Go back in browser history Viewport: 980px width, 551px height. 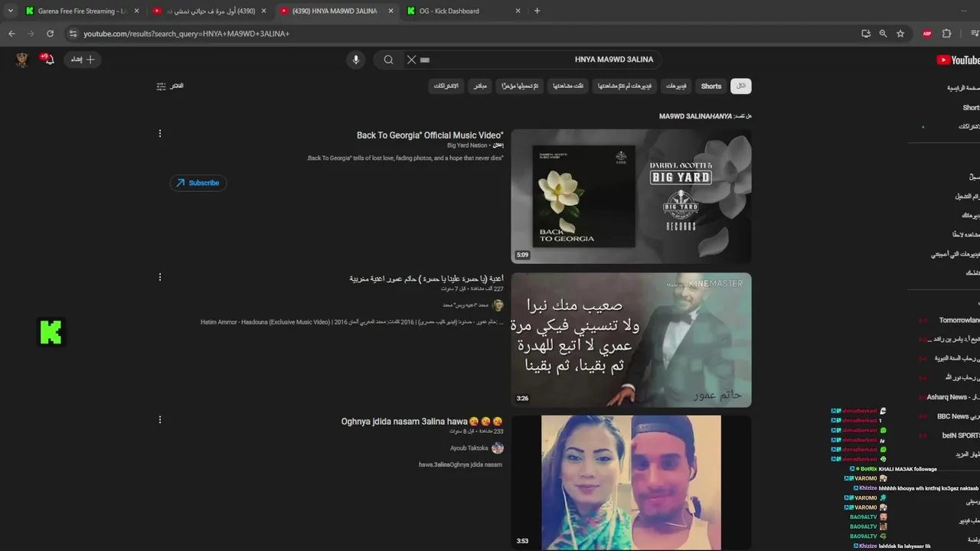tap(11, 34)
